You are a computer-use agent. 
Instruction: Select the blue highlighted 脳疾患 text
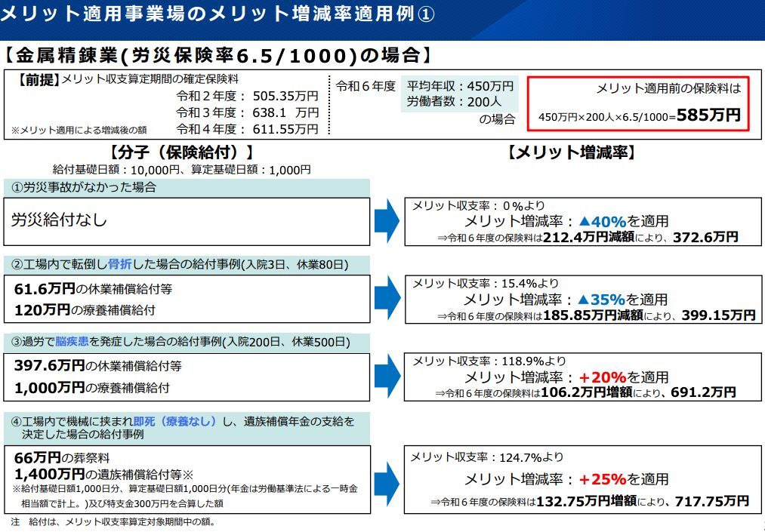click(x=72, y=343)
